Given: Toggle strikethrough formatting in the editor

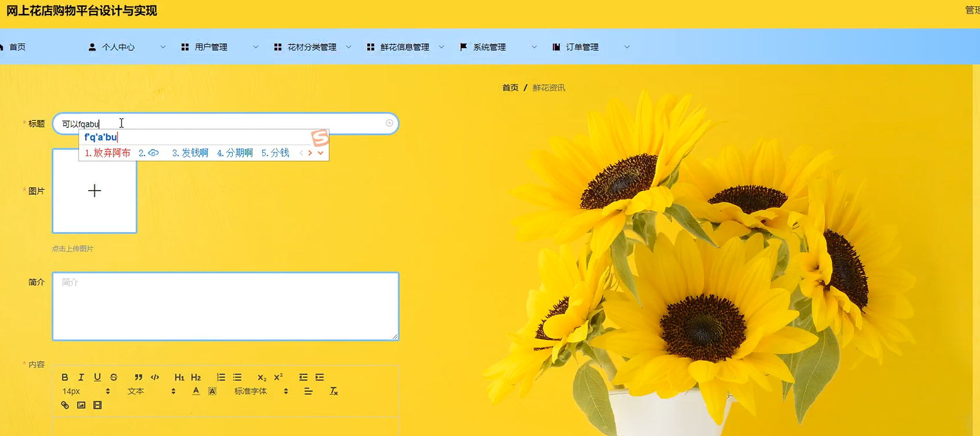Looking at the screenshot, I should [x=113, y=377].
